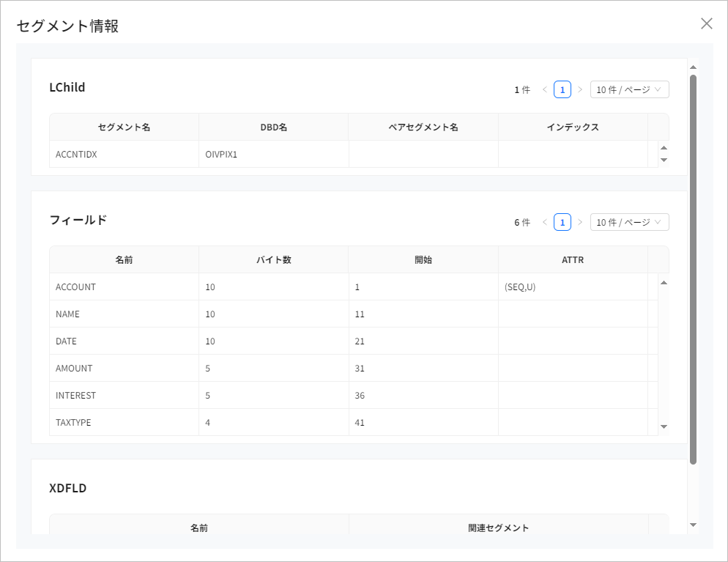This screenshot has height=562, width=728.
Task: Click previous page arrow in フィールド pagination
Action: pos(544,222)
